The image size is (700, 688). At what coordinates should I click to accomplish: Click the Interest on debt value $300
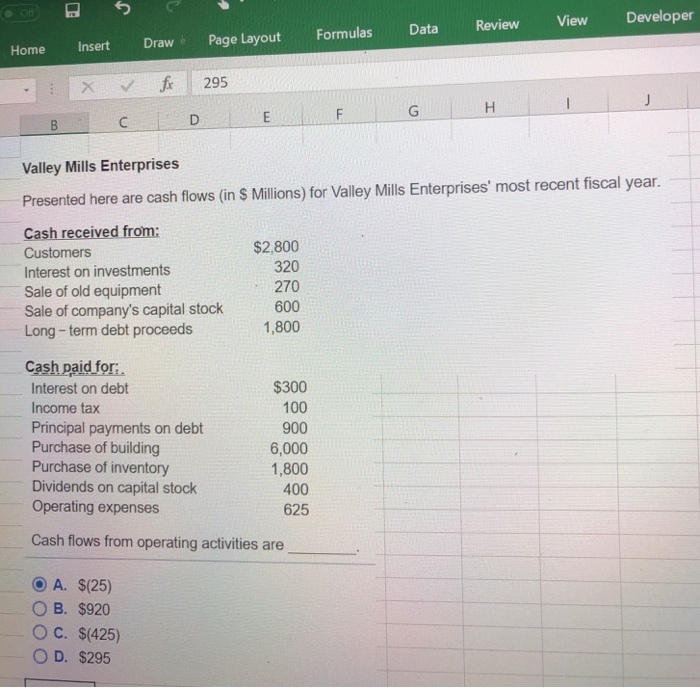click(x=290, y=387)
